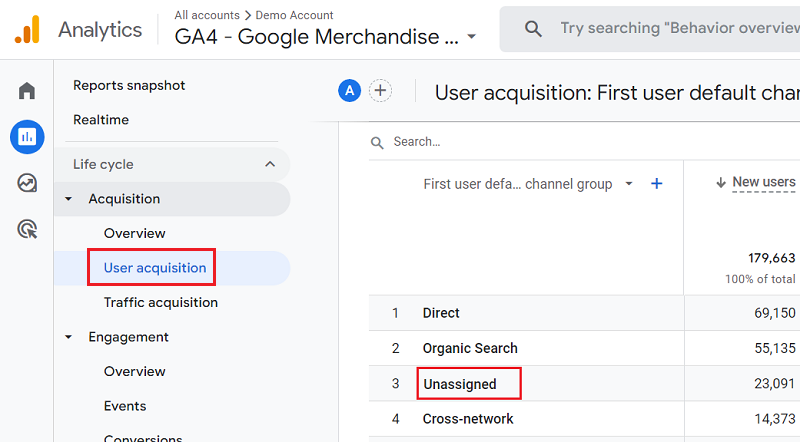This screenshot has height=442, width=800.
Task: Sort by New users column header
Action: [763, 182]
